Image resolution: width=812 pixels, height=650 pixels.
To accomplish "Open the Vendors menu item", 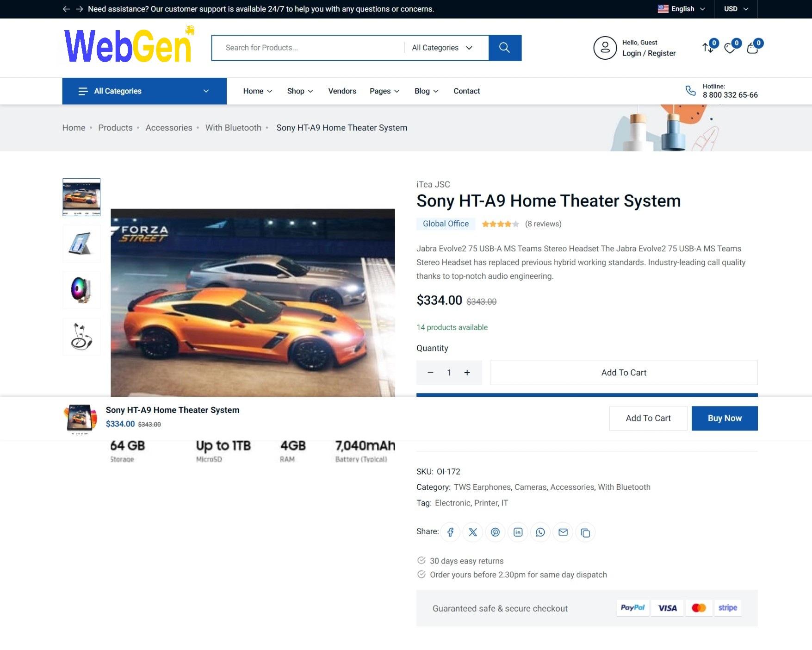I will [342, 91].
